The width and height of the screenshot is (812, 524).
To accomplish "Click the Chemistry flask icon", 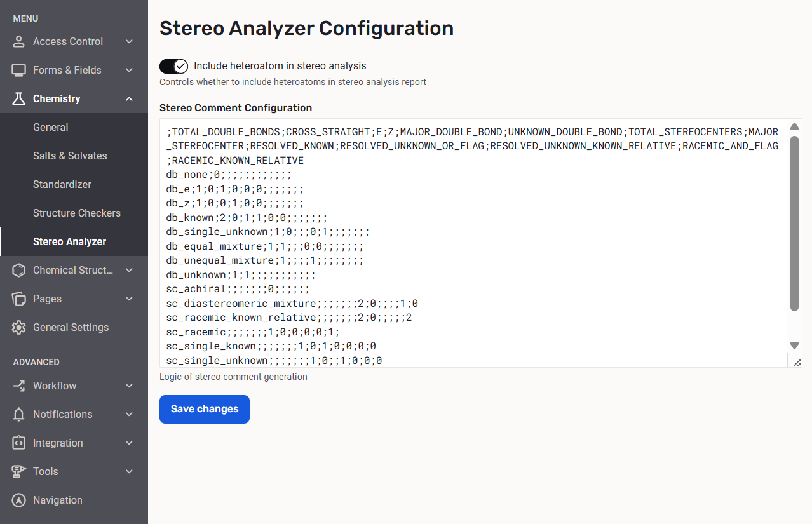I will pos(19,99).
